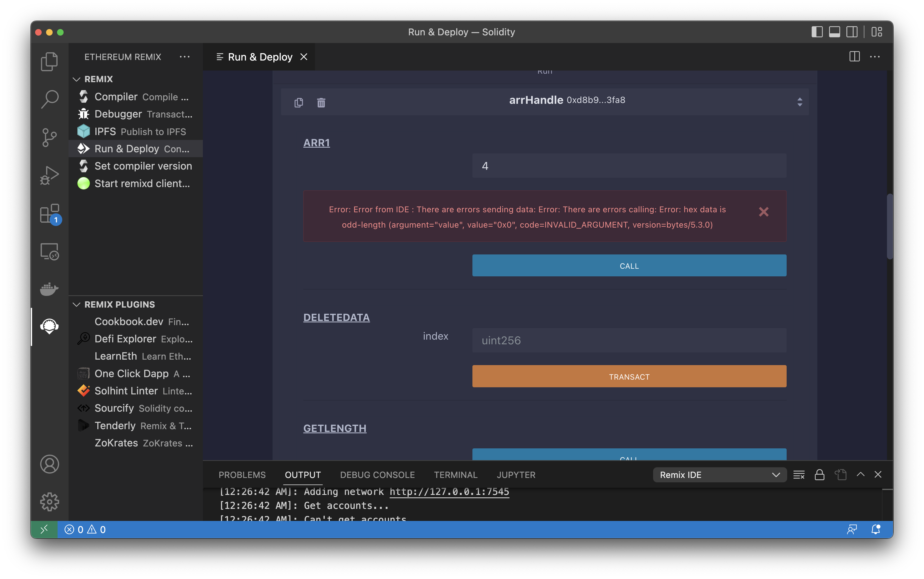The image size is (924, 579).
Task: Delete the arrHandle deployed contract instance
Action: (321, 103)
